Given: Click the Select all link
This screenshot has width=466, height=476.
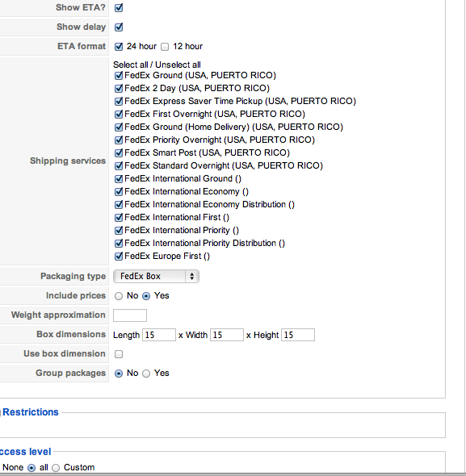Looking at the screenshot, I should [130, 65].
